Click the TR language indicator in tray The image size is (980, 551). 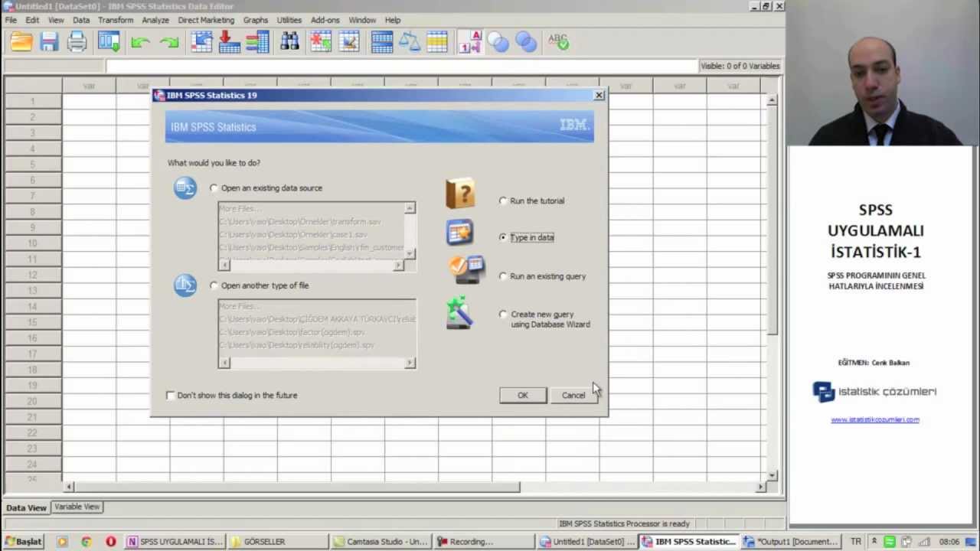pyautogui.click(x=855, y=541)
